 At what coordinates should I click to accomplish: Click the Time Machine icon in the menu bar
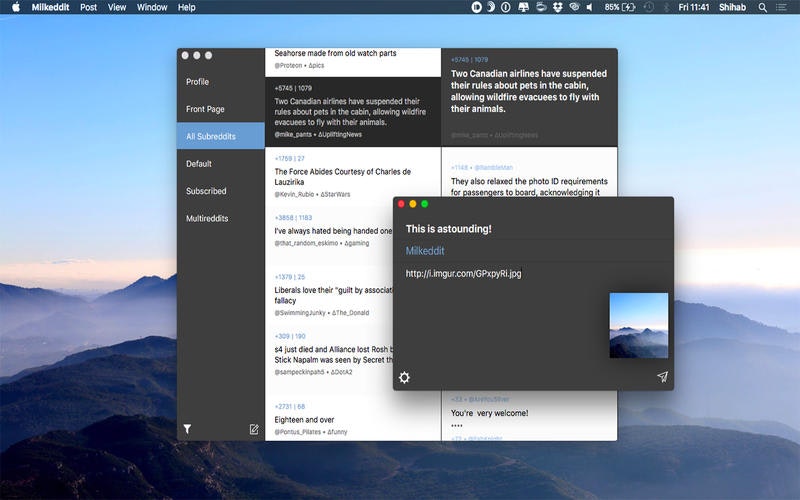tap(648, 7)
